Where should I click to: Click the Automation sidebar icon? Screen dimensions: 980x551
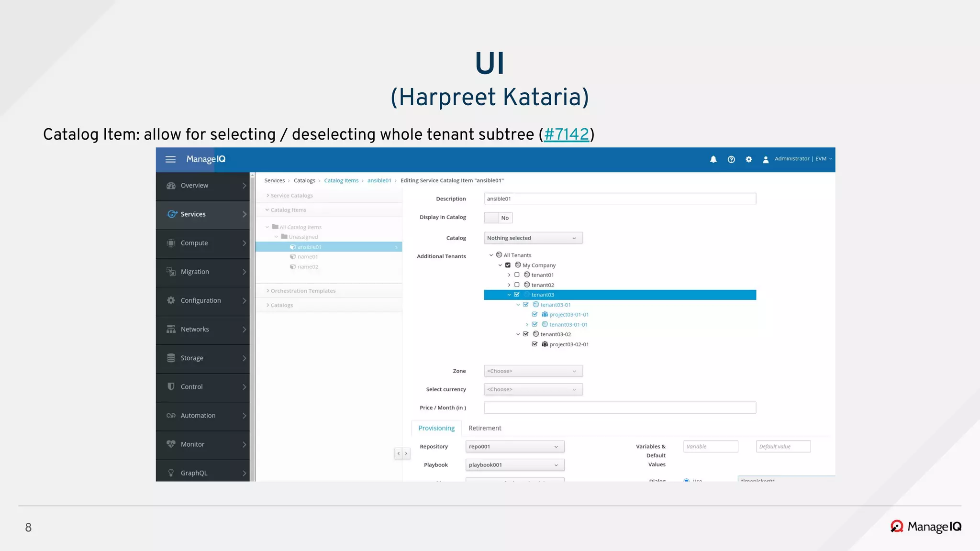point(171,416)
